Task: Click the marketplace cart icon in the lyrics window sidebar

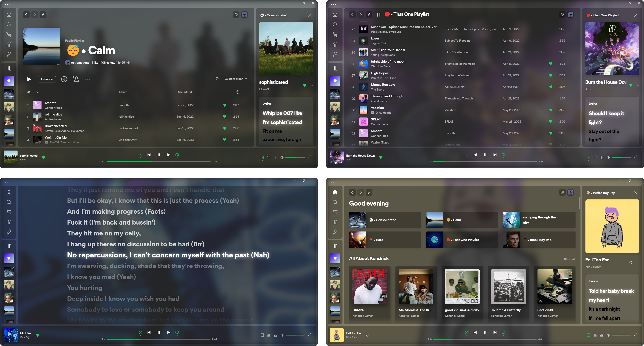Action: pos(9,212)
